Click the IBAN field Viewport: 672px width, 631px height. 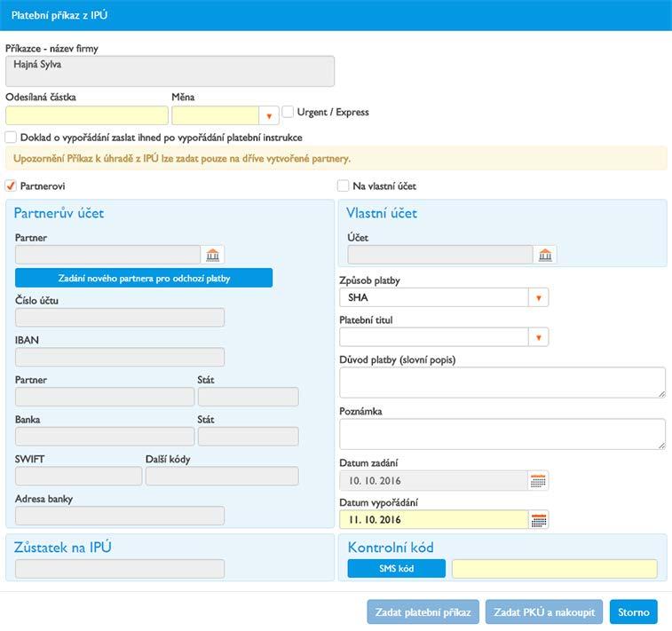(x=120, y=358)
